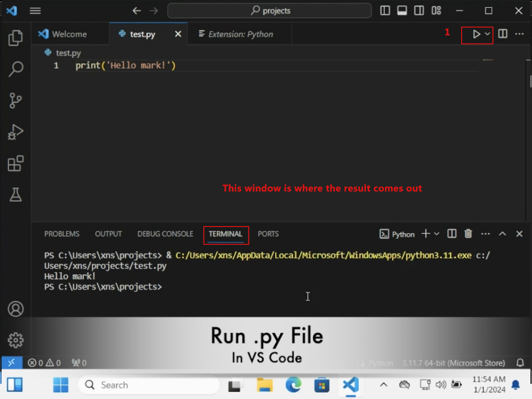The height and width of the screenshot is (399, 532).
Task: Create a new terminal with plus button
Action: (426, 234)
